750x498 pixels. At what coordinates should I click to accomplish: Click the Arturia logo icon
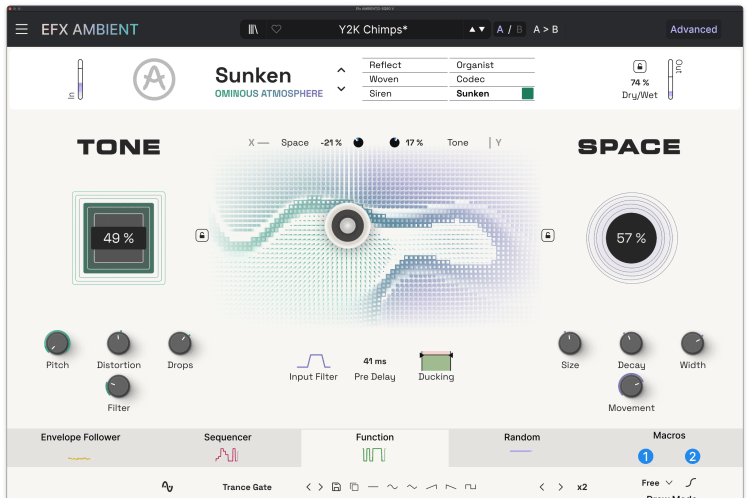click(x=154, y=79)
